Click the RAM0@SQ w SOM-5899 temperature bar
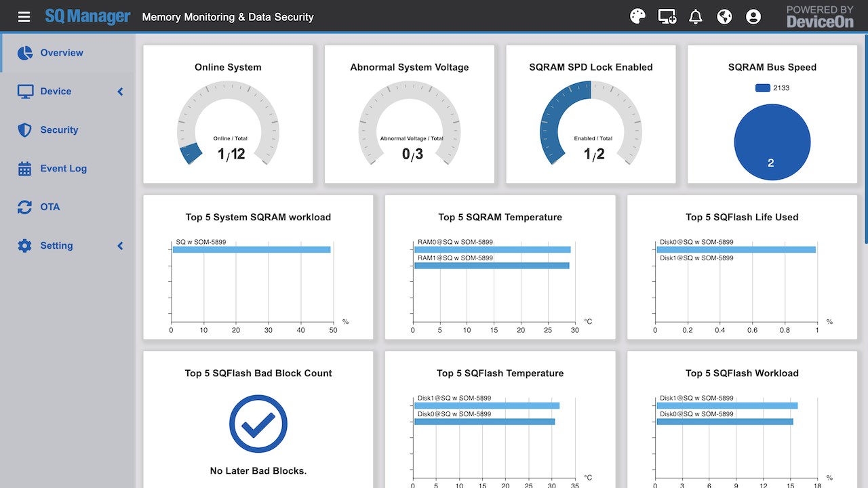Screen dimensions: 868x488 (x=492, y=249)
